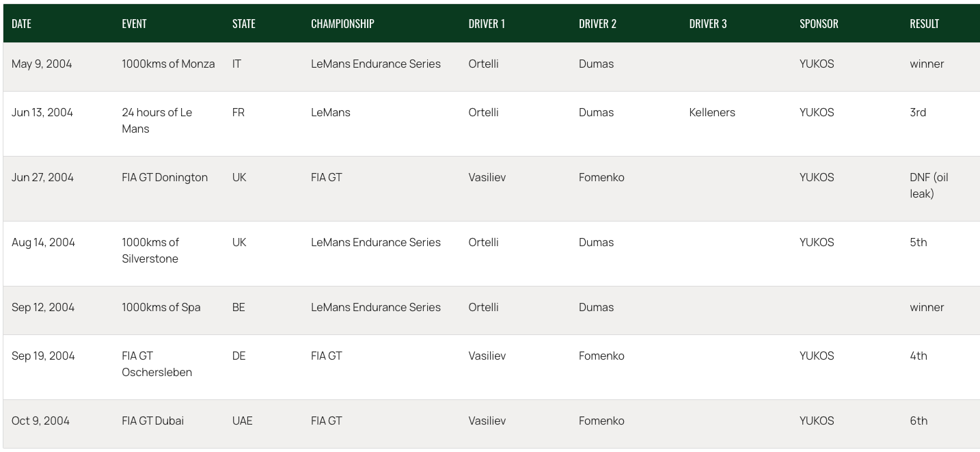Click the DNF (oil leak) result
Screen dimensions: 980x452
click(x=929, y=185)
